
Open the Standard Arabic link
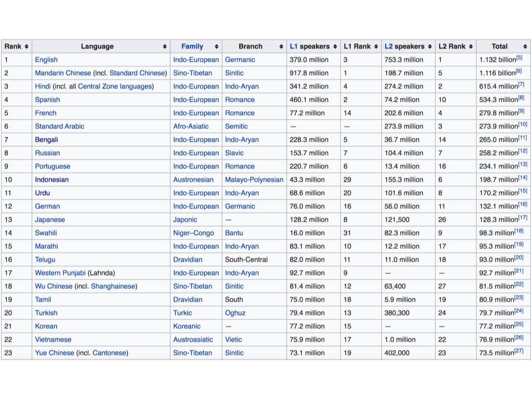click(x=59, y=126)
